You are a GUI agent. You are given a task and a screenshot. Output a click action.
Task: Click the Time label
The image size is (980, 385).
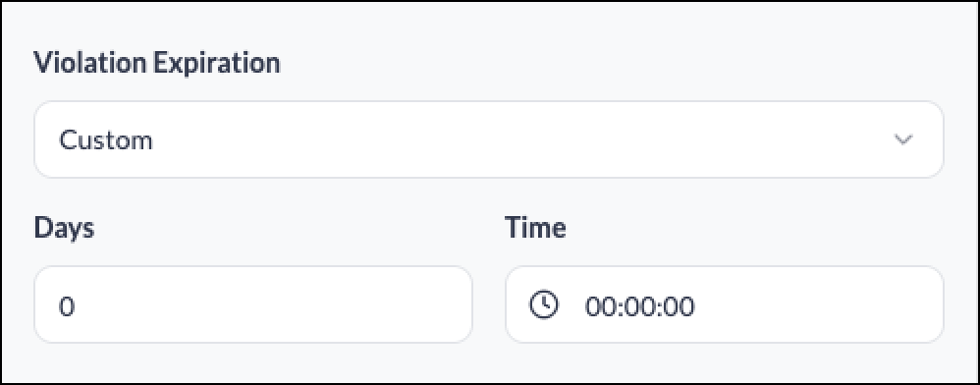(x=535, y=228)
